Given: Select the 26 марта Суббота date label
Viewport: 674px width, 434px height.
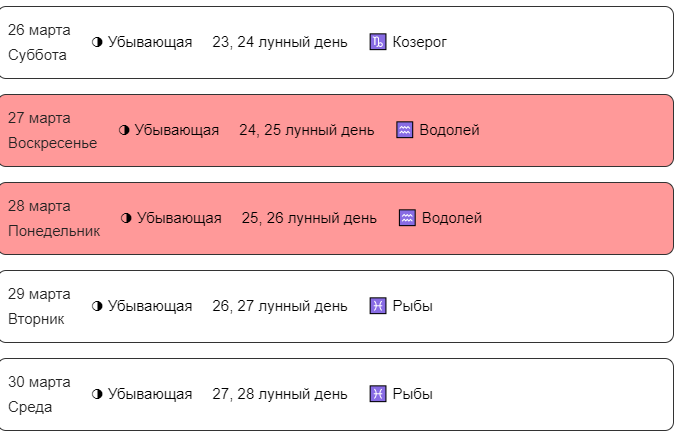Looking at the screenshot, I should 39,42.
